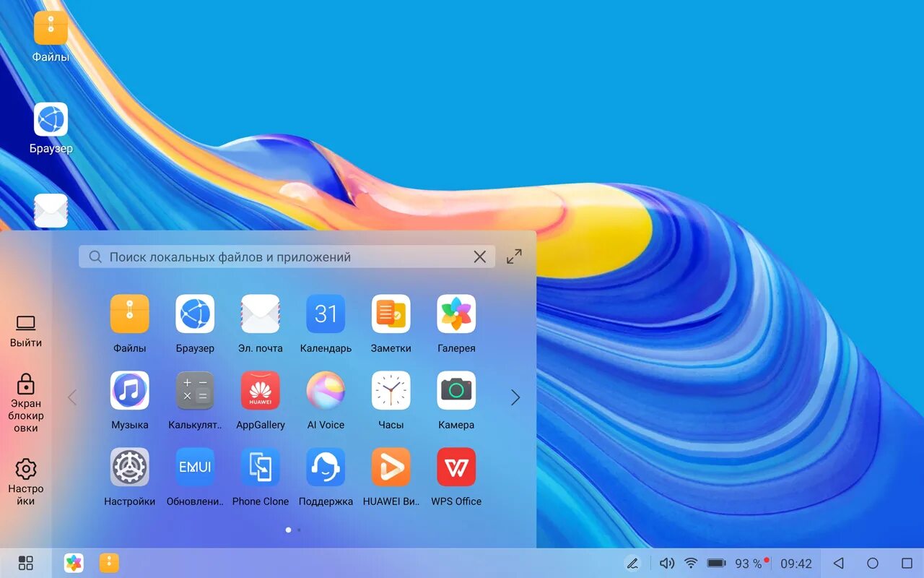The image size is (924, 578).
Task: Open AppGallery
Action: tap(260, 390)
